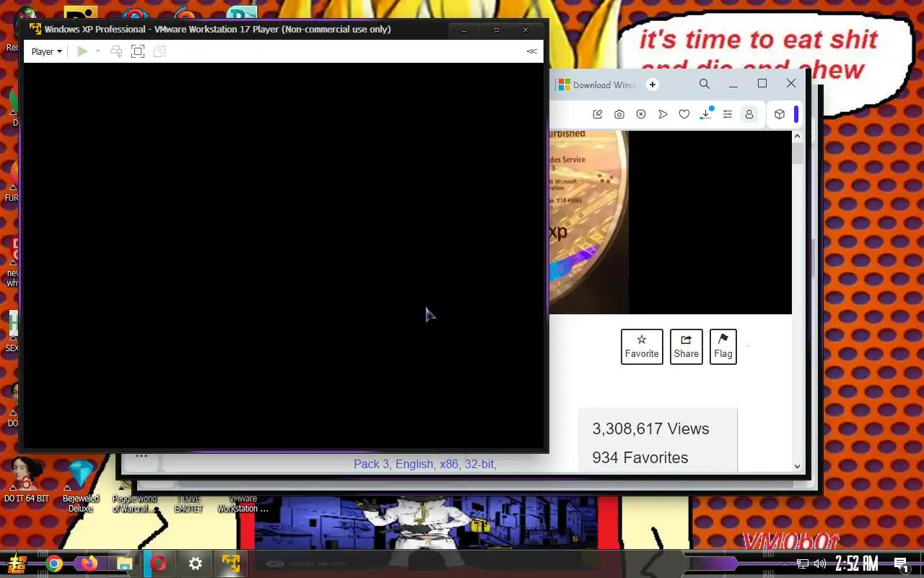Select the VMware Workstation desktop shortcut
Screen dimensions: 924x578
pyautogui.click(x=243, y=504)
